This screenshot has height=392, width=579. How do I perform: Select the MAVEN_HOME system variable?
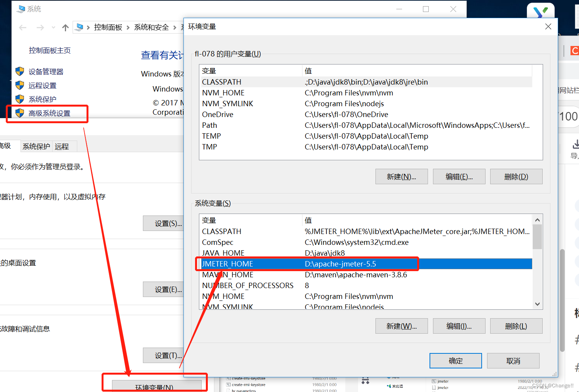pyautogui.click(x=366, y=275)
